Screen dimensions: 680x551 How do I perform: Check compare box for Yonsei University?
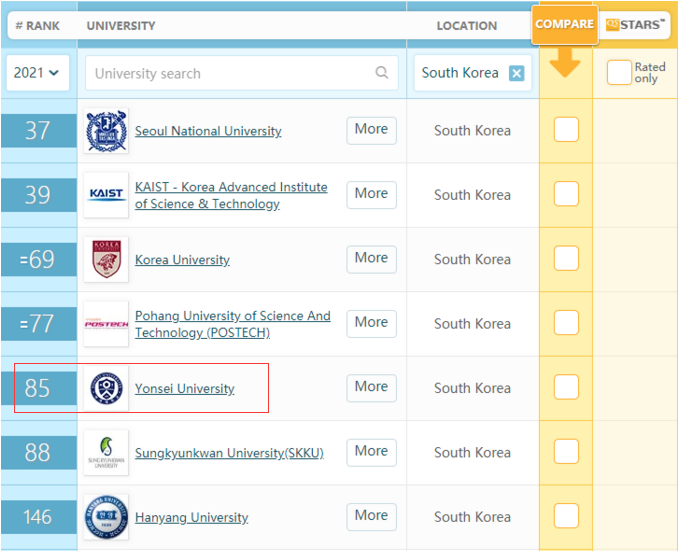[x=566, y=387]
